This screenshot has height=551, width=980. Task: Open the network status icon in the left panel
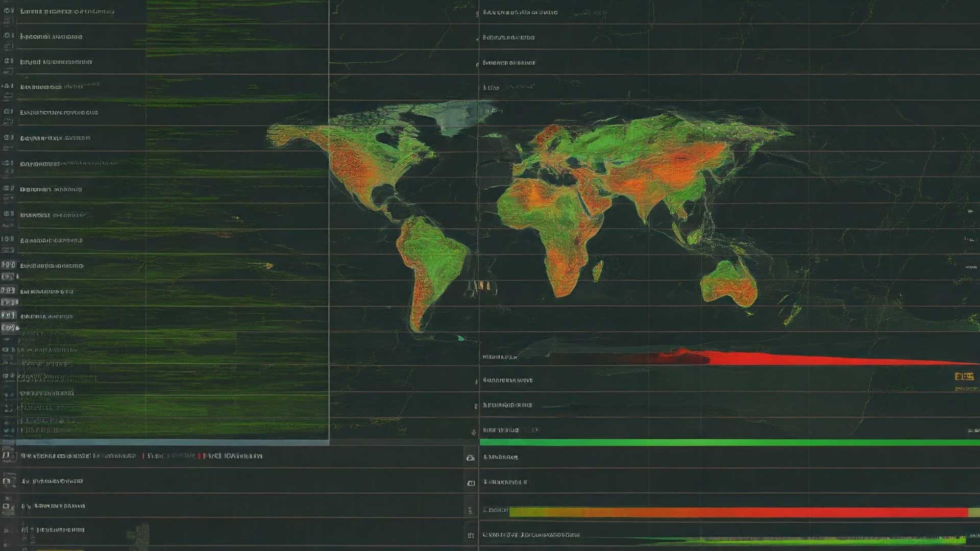(x=7, y=36)
